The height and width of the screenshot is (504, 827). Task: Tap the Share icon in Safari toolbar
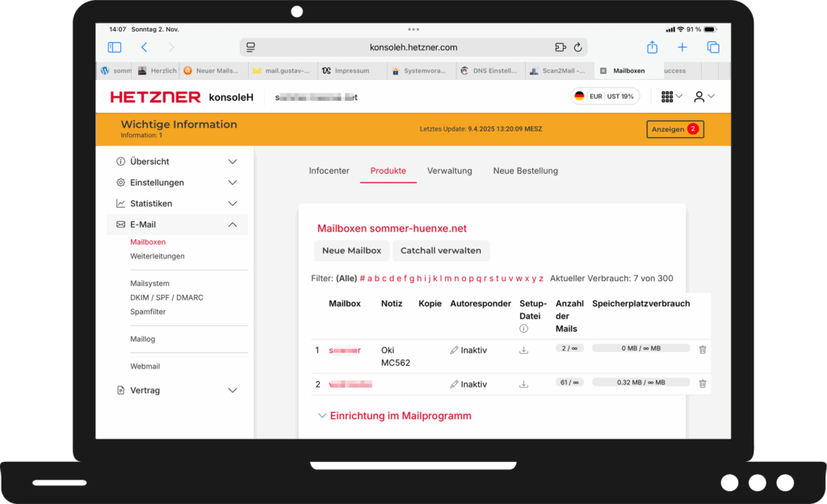(652, 48)
